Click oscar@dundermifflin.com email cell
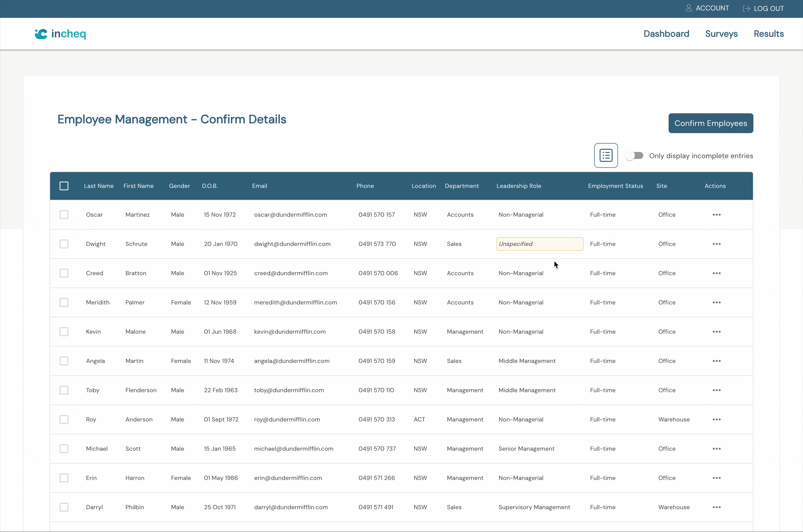This screenshot has height=532, width=803. coord(290,215)
